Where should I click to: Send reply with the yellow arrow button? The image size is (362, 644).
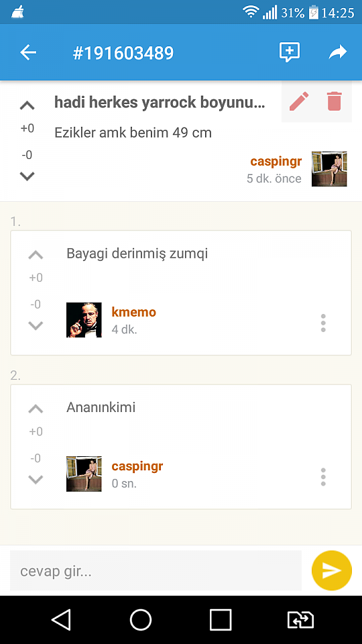(x=332, y=570)
